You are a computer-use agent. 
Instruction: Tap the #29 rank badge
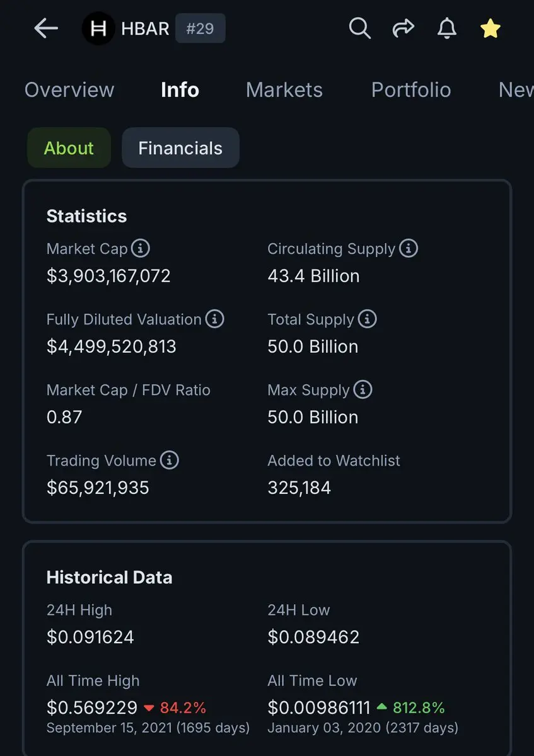coord(200,29)
